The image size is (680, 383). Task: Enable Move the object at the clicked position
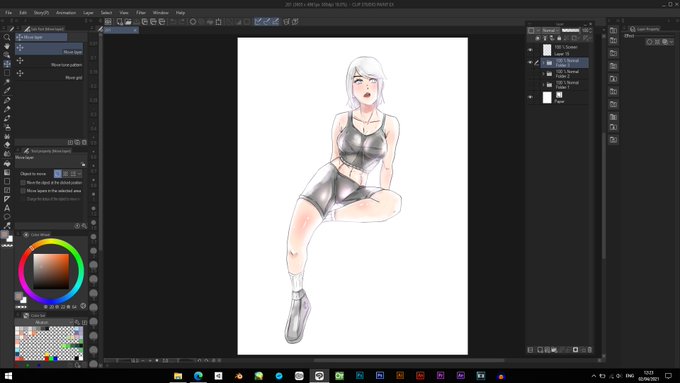tap(23, 183)
